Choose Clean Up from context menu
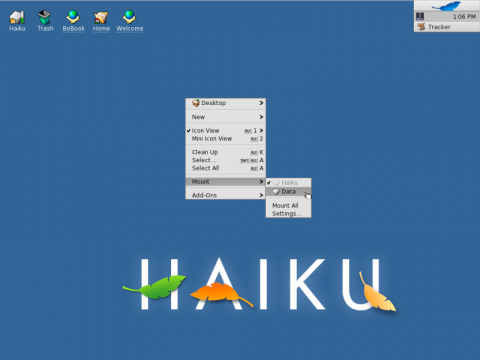 click(x=226, y=152)
